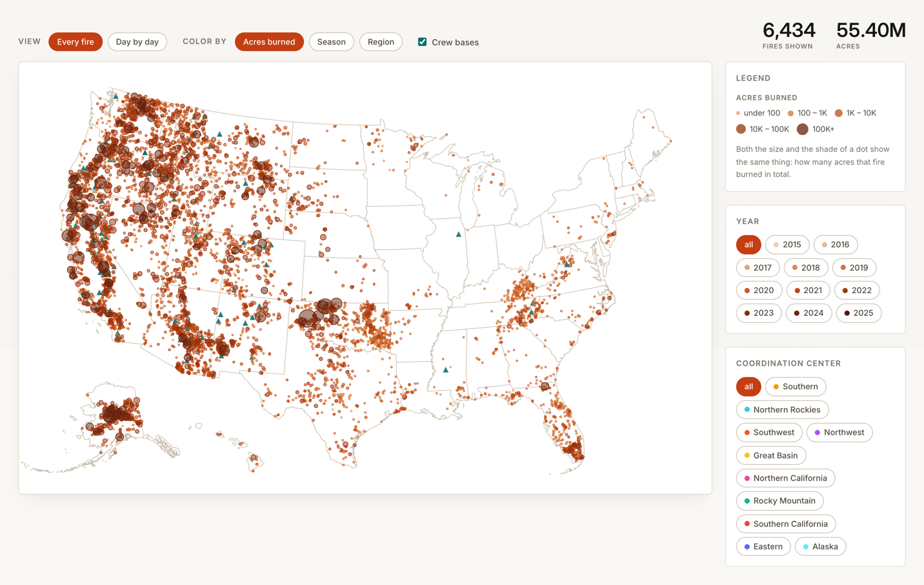Click the crew base triangle in northern Washington
The height and width of the screenshot is (585, 924).
pyautogui.click(x=116, y=96)
